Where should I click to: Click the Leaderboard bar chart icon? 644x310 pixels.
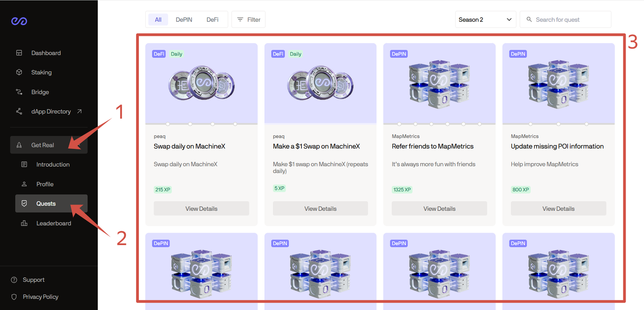tap(24, 223)
